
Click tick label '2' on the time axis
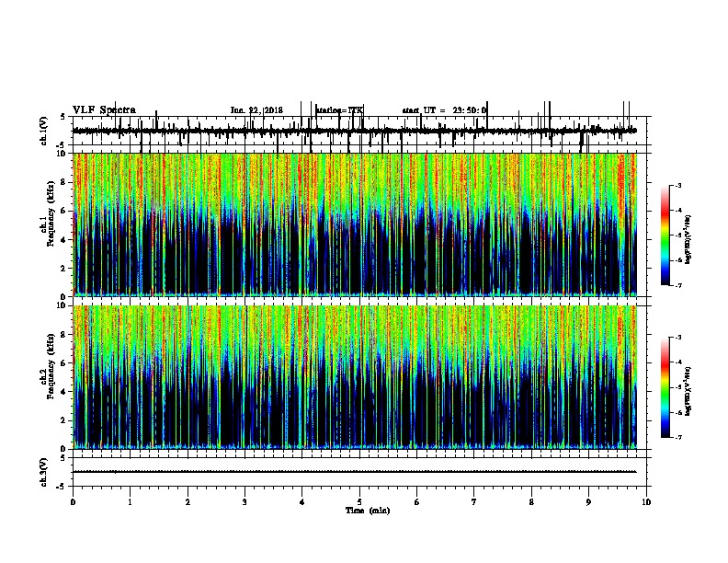188,502
